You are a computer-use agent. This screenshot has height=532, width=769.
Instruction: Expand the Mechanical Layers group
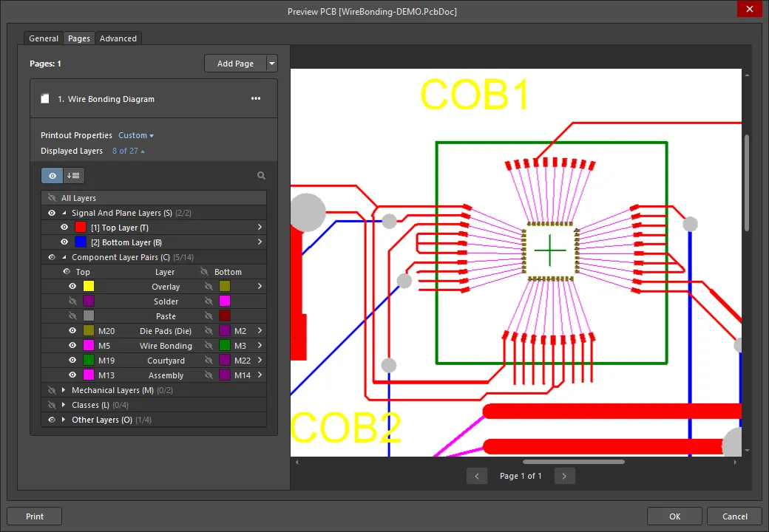pyautogui.click(x=64, y=390)
